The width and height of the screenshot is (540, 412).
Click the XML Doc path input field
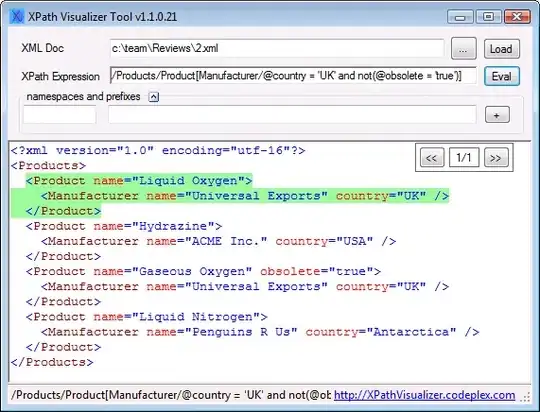pyautogui.click(x=277, y=48)
